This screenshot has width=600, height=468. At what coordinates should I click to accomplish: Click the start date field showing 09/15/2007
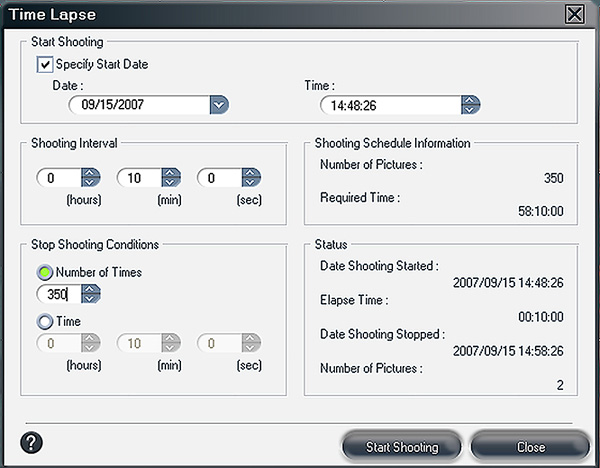[138, 104]
